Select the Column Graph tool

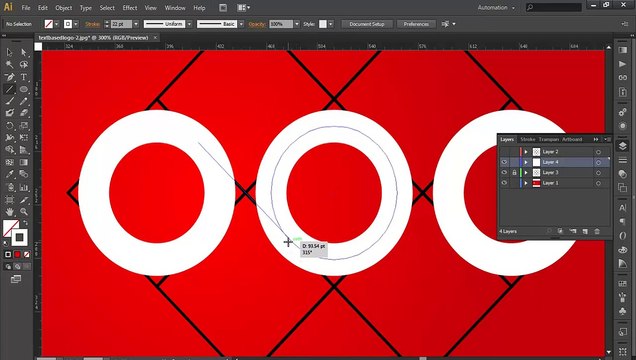(x=24, y=187)
